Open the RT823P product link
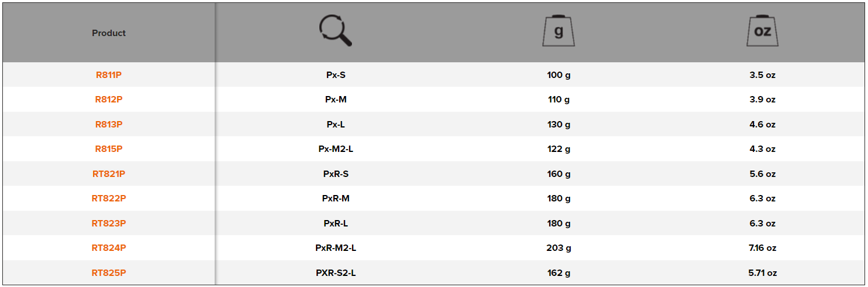This screenshot has height=287, width=868. pyautogui.click(x=109, y=224)
